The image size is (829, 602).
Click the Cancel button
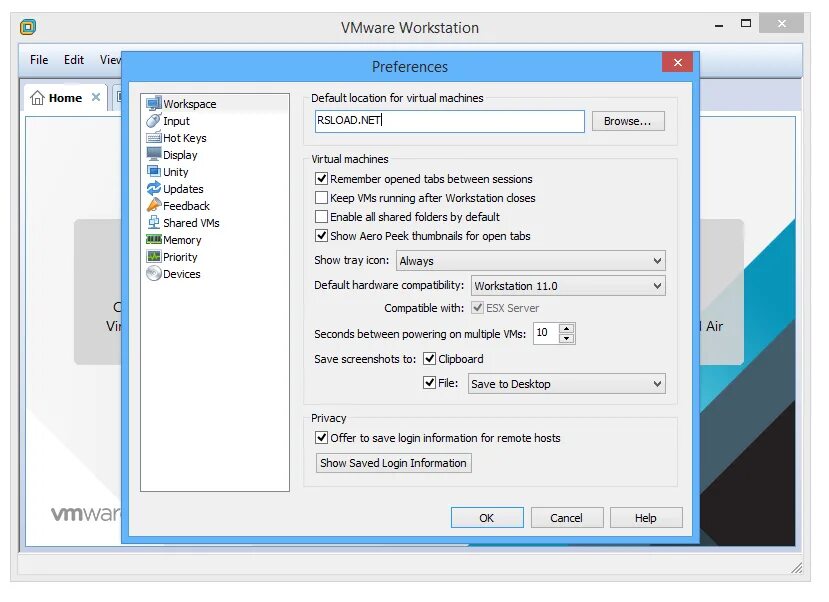566,517
